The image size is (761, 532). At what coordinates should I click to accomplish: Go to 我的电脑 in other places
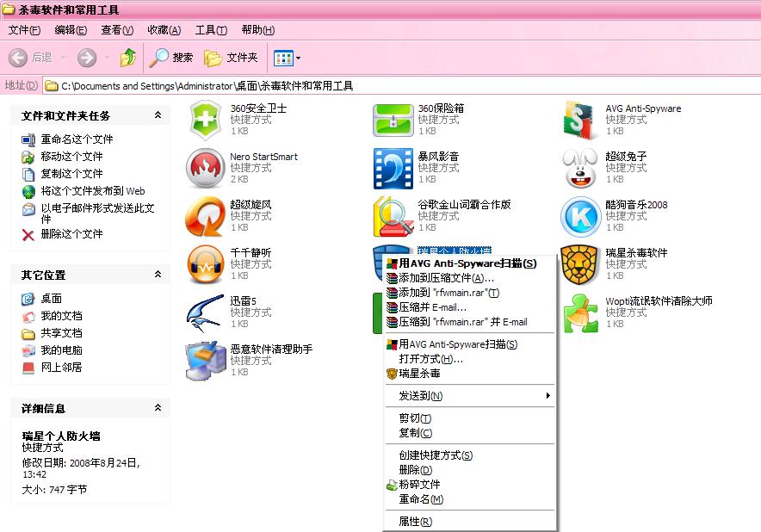tap(62, 350)
